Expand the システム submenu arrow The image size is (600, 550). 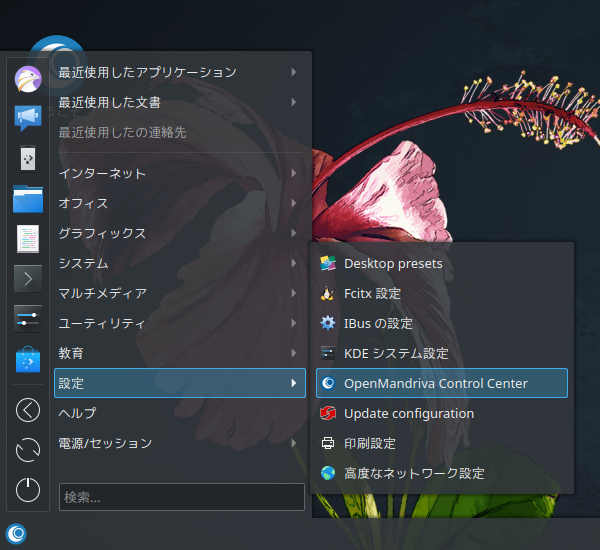pos(293,263)
